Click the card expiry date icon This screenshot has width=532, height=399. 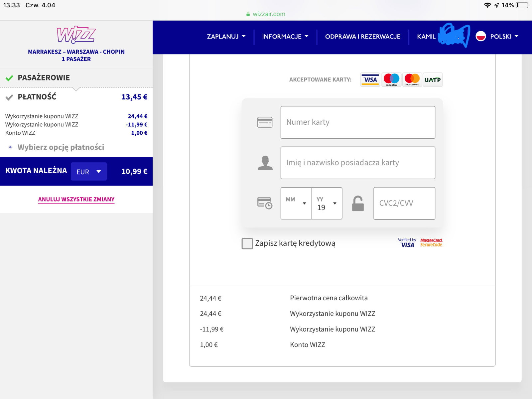[x=265, y=203]
